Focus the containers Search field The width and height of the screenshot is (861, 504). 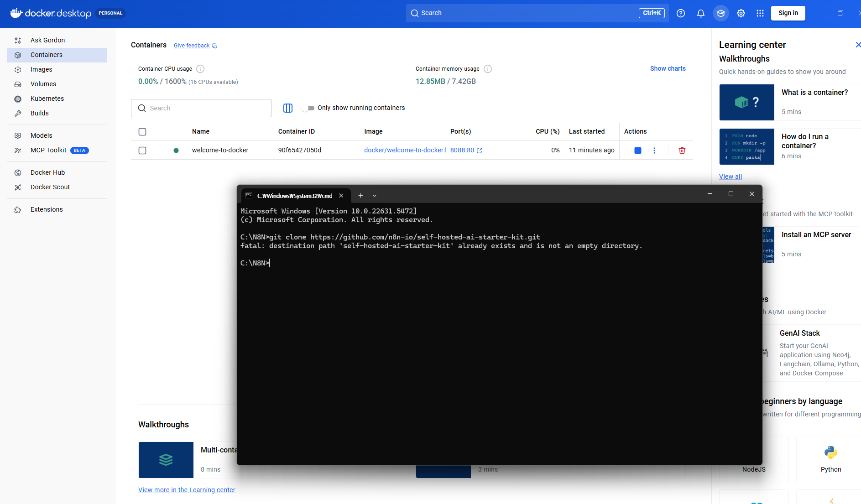click(201, 108)
